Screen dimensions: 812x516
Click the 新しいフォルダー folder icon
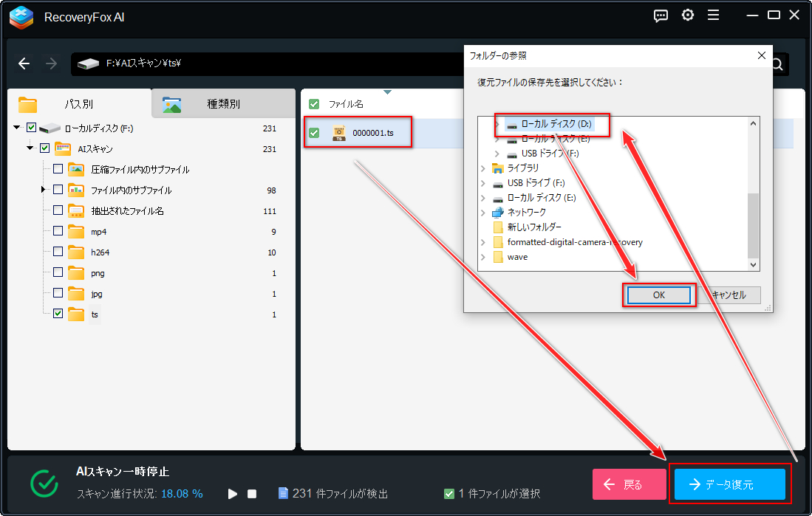[x=498, y=227]
